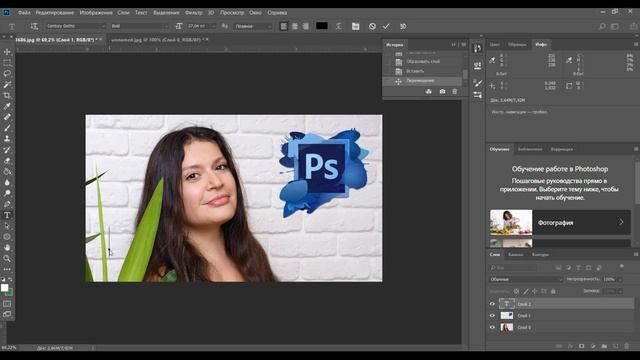Switch to the second untitled document tab

pyautogui.click(x=160, y=40)
